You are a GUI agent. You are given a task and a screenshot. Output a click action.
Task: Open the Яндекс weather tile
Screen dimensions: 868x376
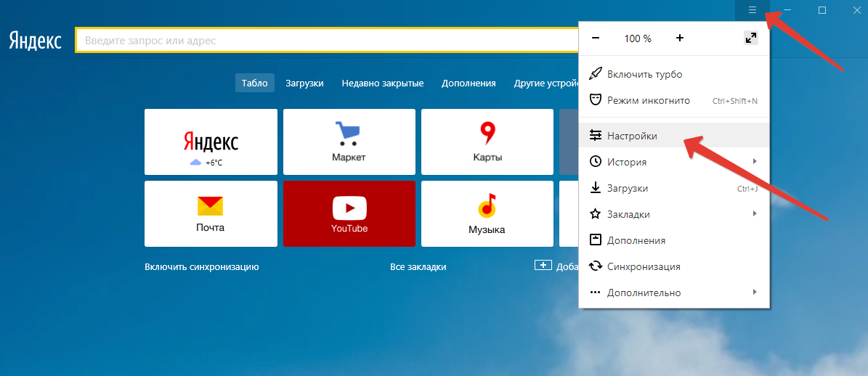[211, 142]
